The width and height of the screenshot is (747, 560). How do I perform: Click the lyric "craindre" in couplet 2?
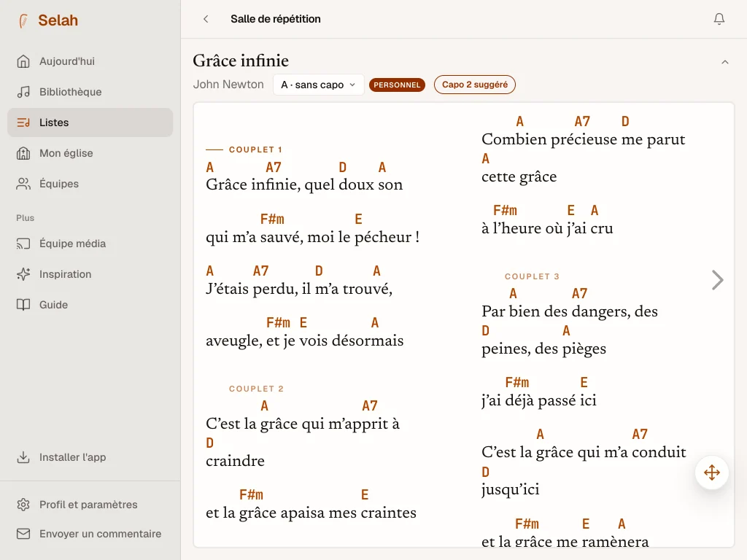pos(236,461)
